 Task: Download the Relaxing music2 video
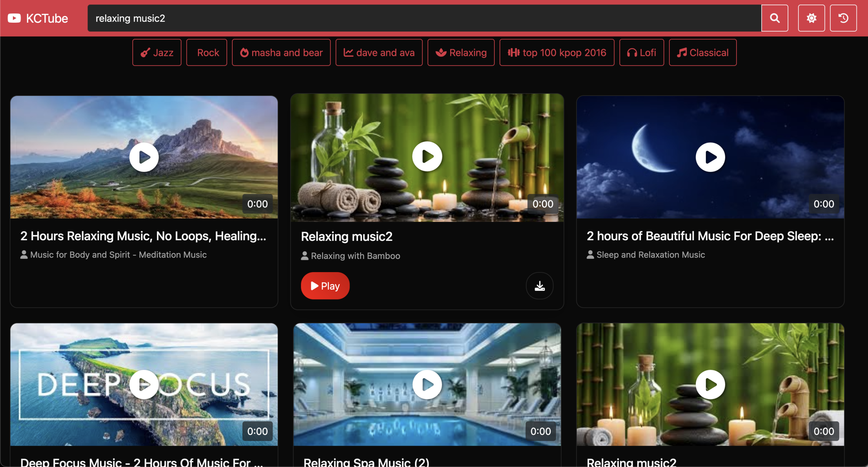pyautogui.click(x=539, y=286)
